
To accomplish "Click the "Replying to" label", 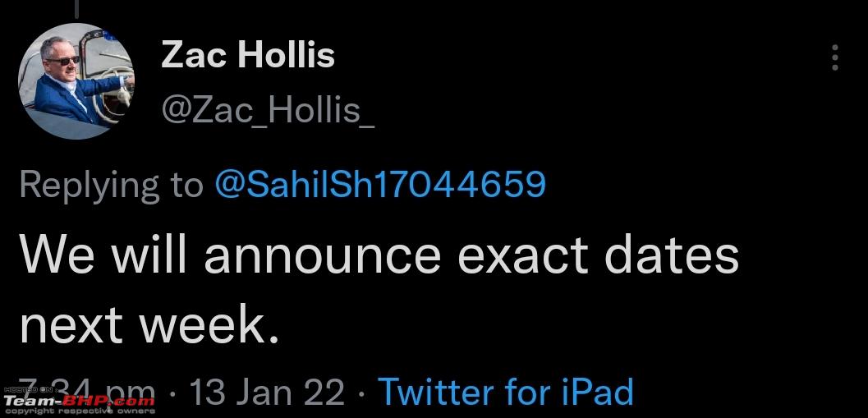I will click(111, 186).
